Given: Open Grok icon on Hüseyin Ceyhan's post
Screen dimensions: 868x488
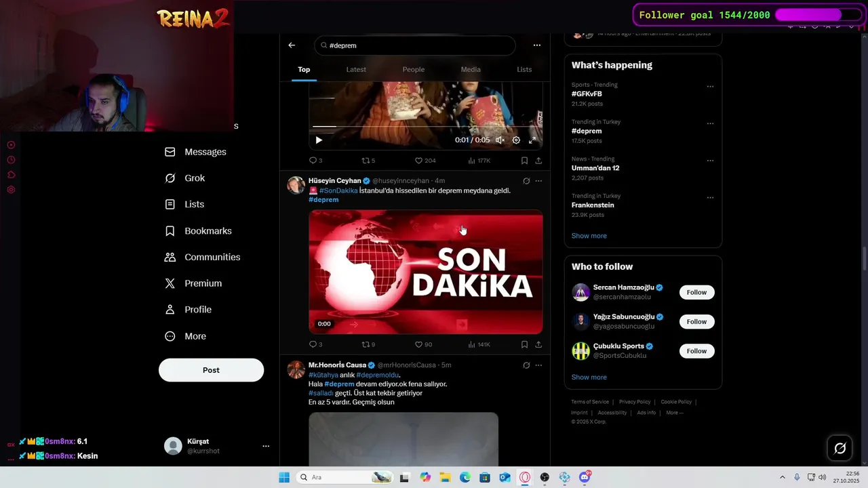Looking at the screenshot, I should click(x=526, y=181).
